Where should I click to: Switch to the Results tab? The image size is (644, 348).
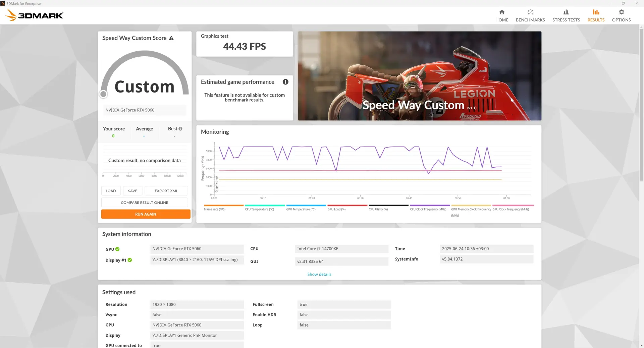tap(596, 15)
